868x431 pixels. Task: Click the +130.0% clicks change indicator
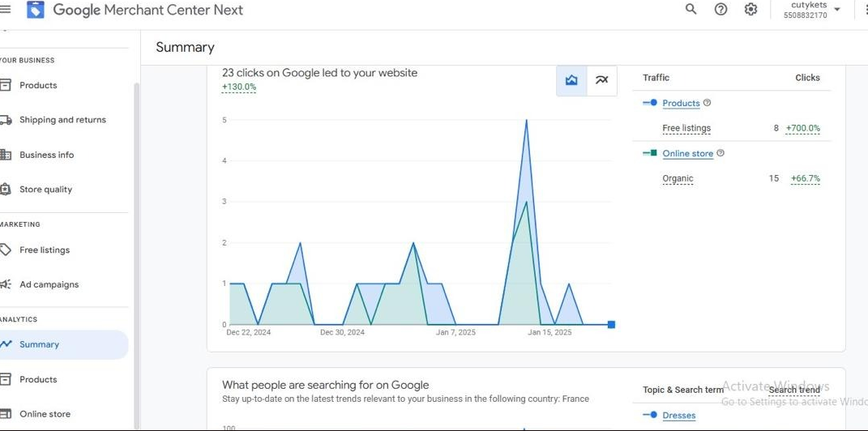tap(239, 87)
